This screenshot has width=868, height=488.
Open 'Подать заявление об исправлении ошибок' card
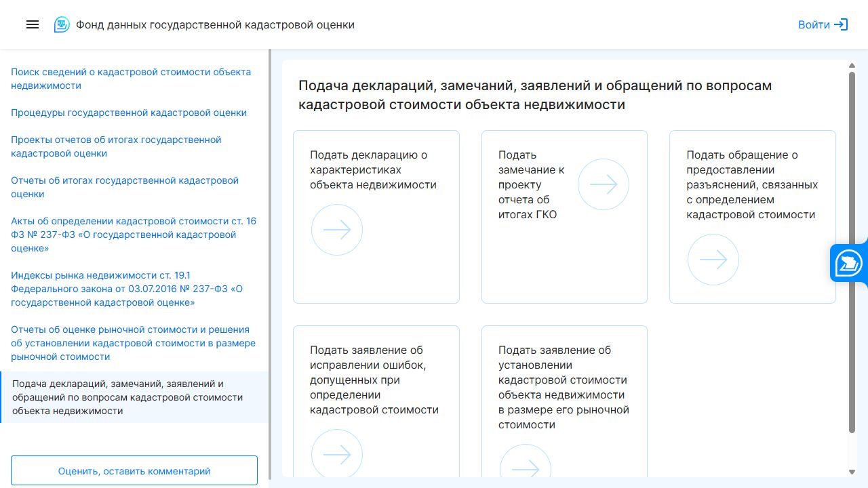click(x=376, y=401)
